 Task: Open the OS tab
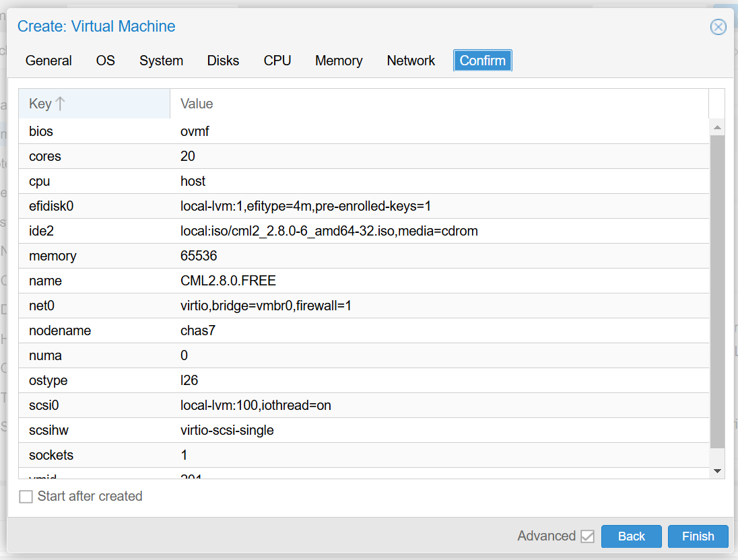[x=105, y=61]
